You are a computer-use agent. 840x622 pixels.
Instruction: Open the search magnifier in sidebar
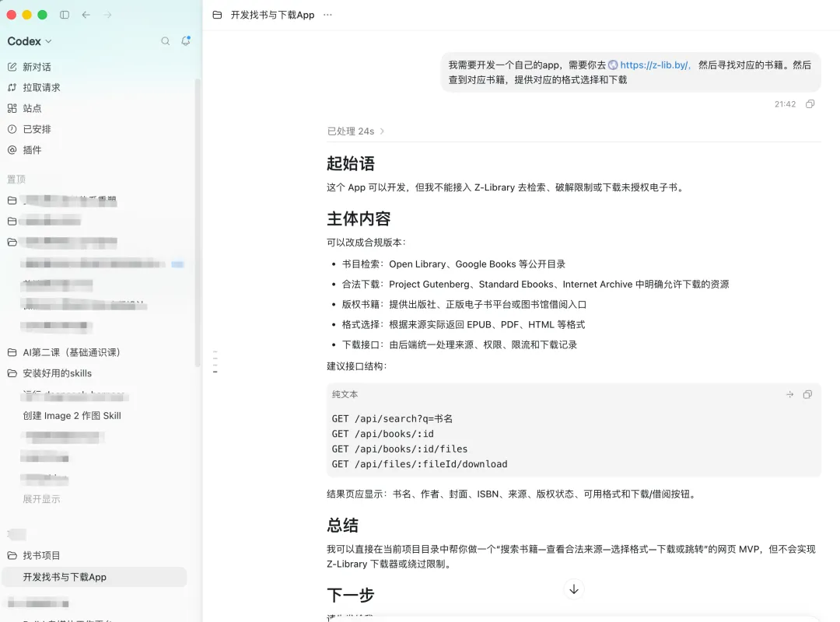166,41
